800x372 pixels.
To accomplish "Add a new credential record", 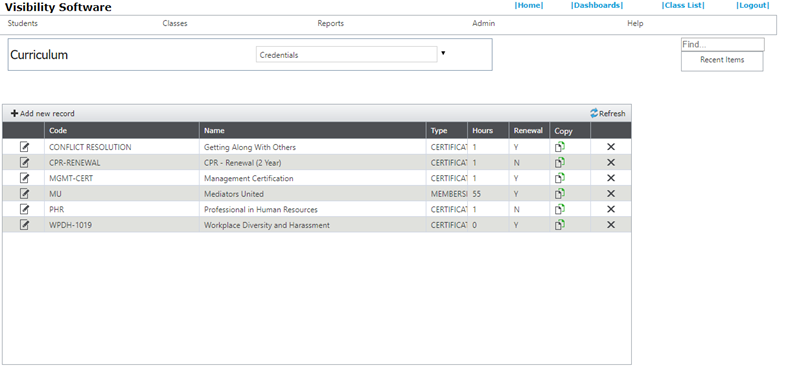I will pos(43,113).
